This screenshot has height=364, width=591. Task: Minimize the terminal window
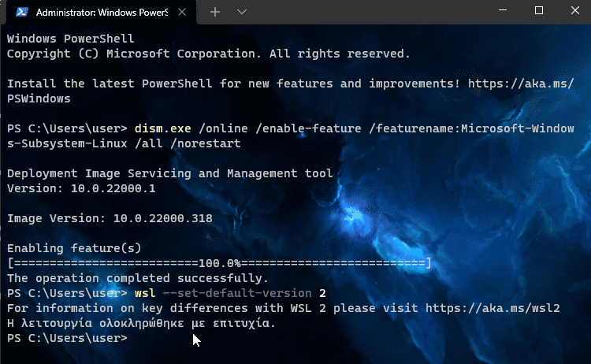(x=503, y=10)
